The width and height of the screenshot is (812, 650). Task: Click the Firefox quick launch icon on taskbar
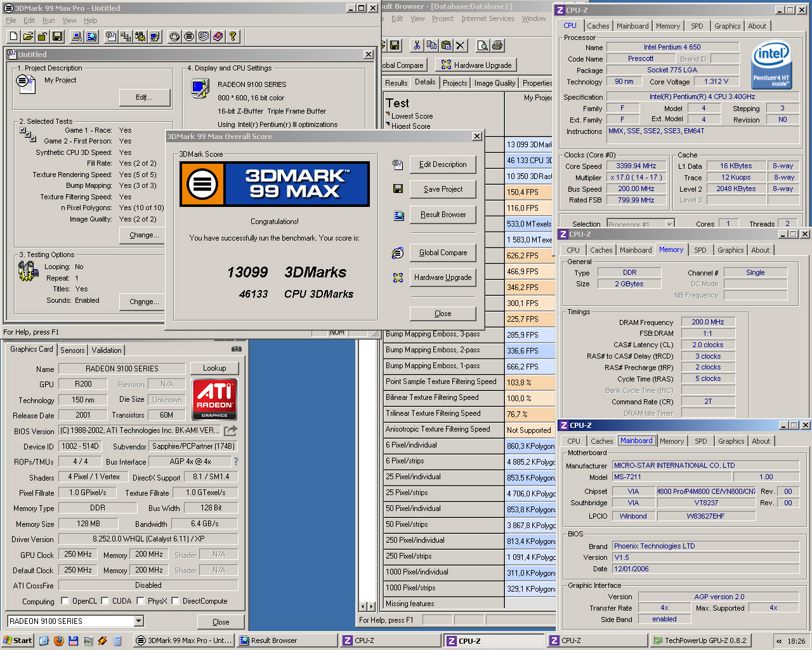pos(59,640)
